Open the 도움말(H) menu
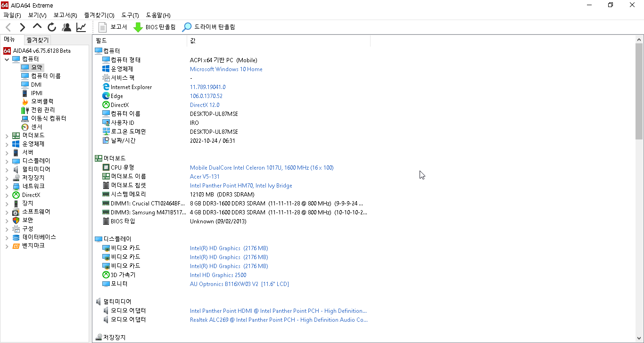Viewport: 644px width, 343px height. [x=158, y=16]
